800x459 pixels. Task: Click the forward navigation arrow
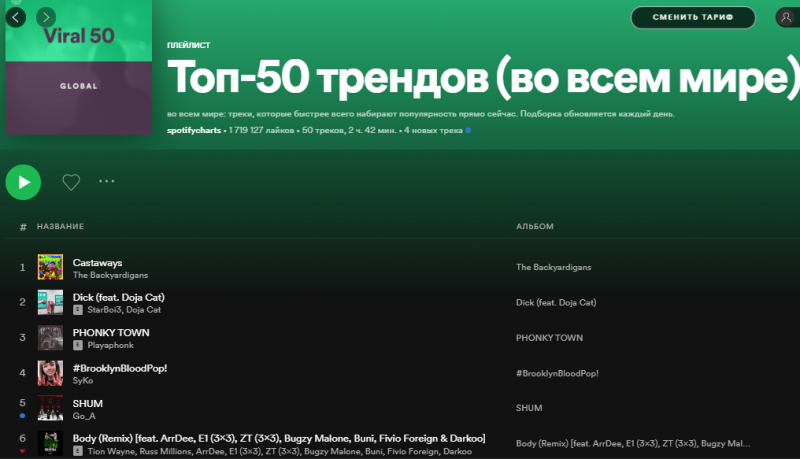coord(46,17)
